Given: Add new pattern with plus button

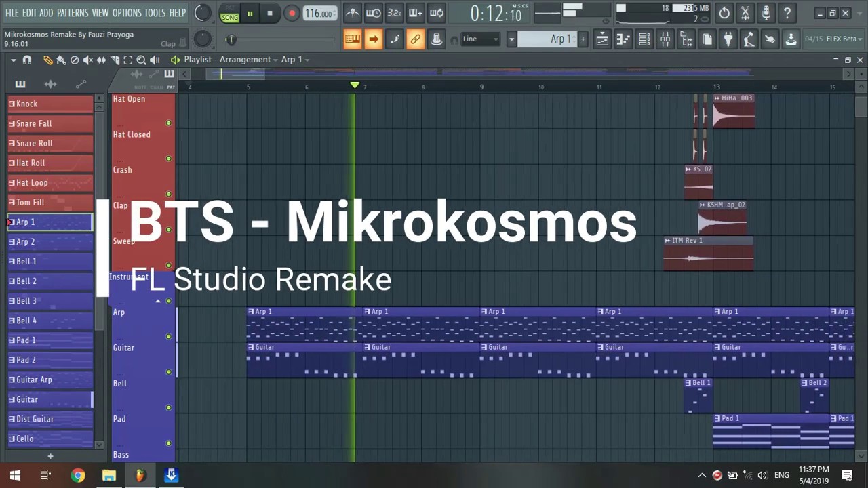Looking at the screenshot, I should 583,39.
